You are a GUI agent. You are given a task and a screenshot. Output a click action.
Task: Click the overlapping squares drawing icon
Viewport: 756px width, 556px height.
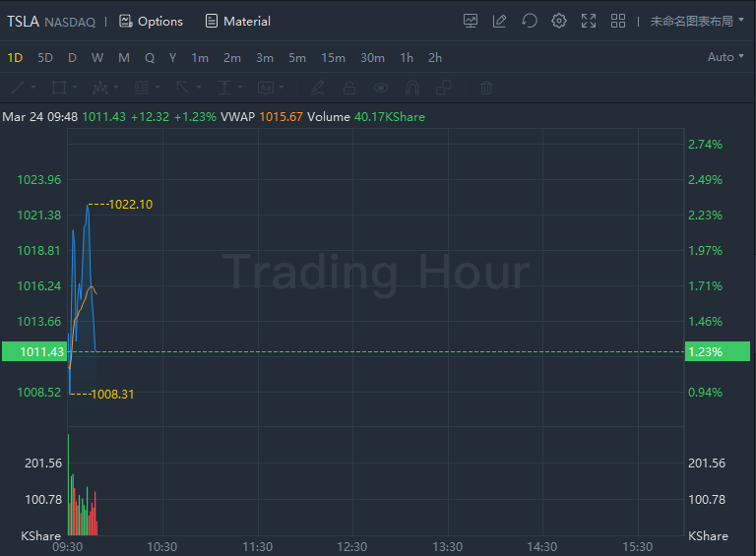tap(444, 88)
